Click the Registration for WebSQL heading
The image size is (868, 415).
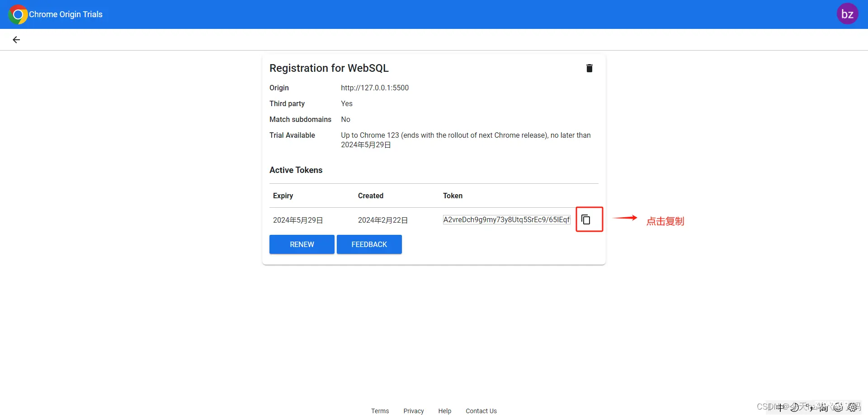(329, 68)
